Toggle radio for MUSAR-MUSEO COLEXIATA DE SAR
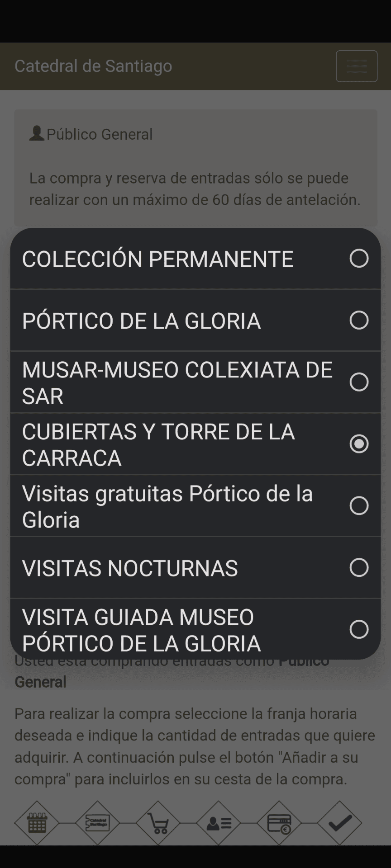This screenshot has height=868, width=391. tap(359, 382)
